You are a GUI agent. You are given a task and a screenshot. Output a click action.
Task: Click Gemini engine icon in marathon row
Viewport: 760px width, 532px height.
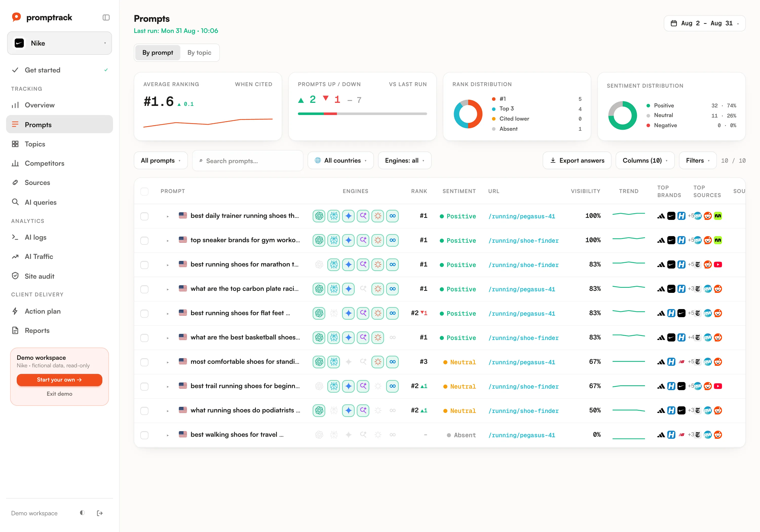[x=349, y=264]
